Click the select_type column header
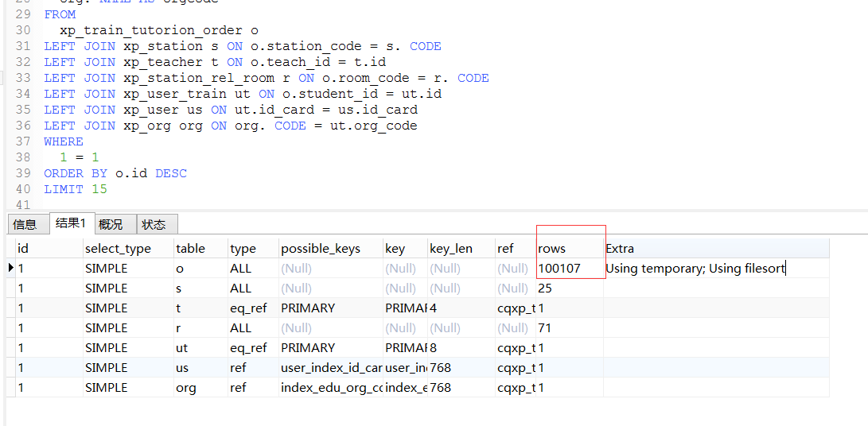The height and width of the screenshot is (426, 868). point(128,249)
